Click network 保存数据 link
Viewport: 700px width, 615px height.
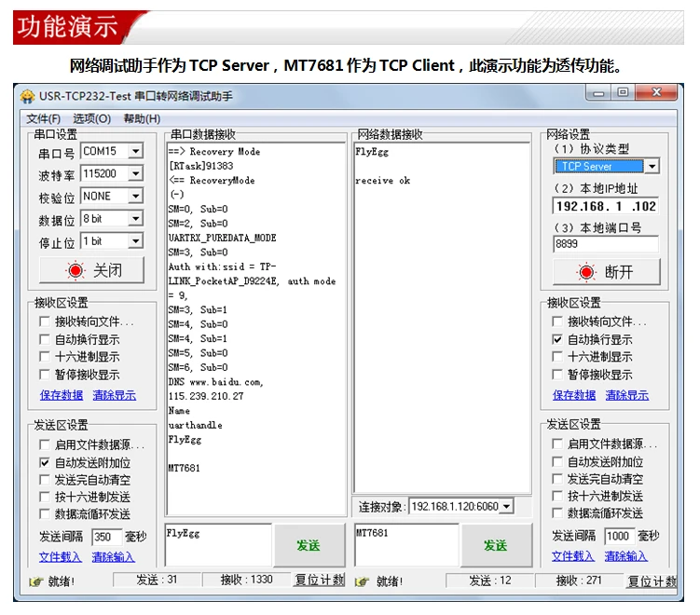coord(574,395)
